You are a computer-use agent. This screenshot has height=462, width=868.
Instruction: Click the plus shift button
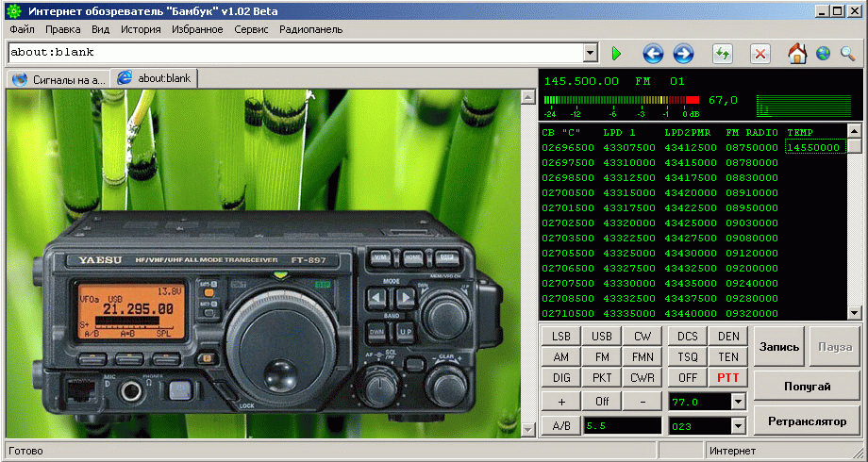[x=561, y=402]
